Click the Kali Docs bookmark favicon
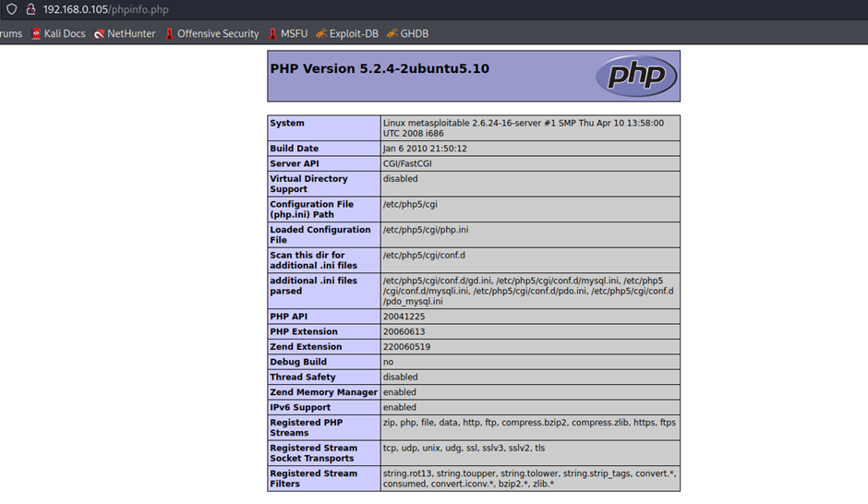 pyautogui.click(x=36, y=34)
